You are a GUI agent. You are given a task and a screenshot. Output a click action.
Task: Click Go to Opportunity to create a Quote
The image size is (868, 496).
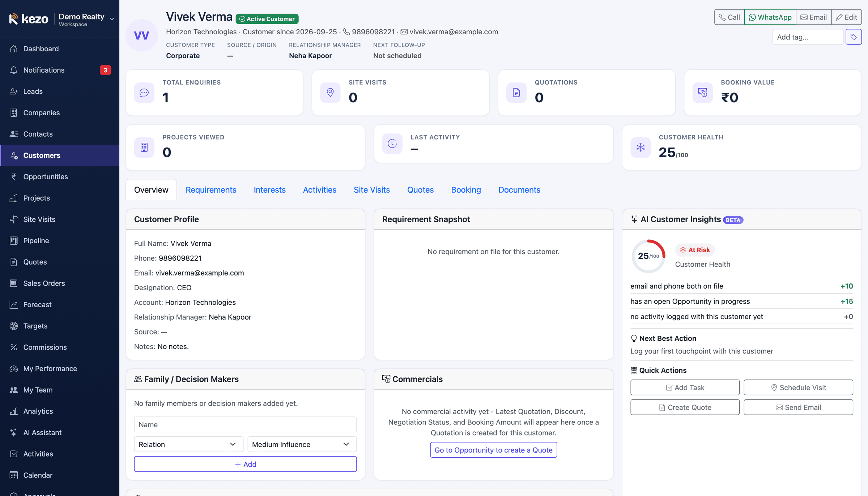[493, 450]
